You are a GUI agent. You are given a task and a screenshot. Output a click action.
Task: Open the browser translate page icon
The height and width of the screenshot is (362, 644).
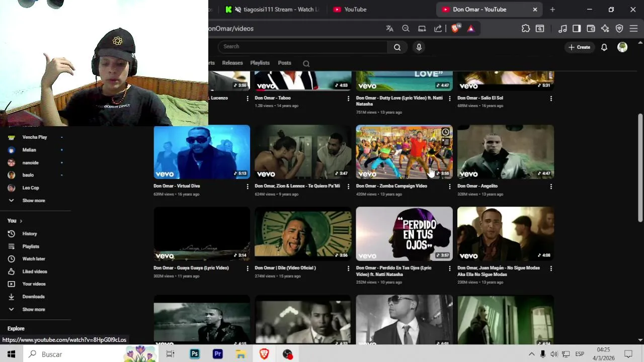pos(389,29)
